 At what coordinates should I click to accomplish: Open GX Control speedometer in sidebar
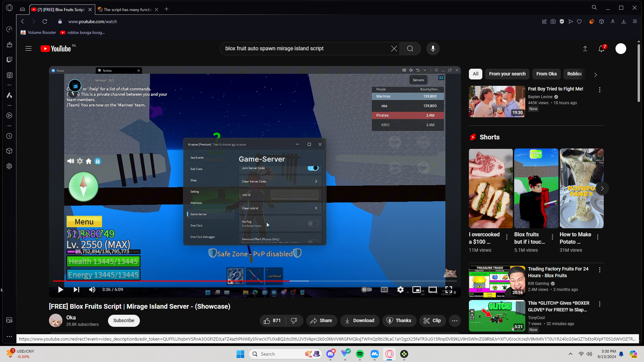coord(9,29)
